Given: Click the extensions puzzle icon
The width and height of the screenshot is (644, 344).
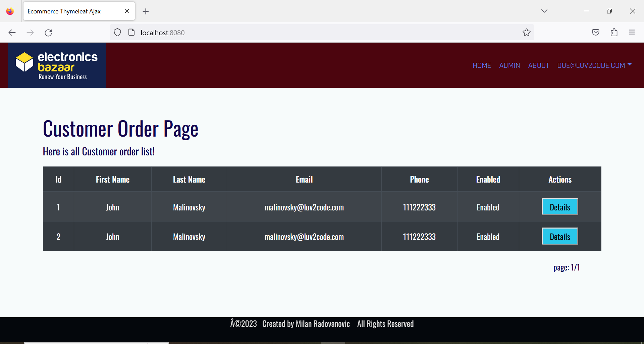Looking at the screenshot, I should click(x=614, y=32).
